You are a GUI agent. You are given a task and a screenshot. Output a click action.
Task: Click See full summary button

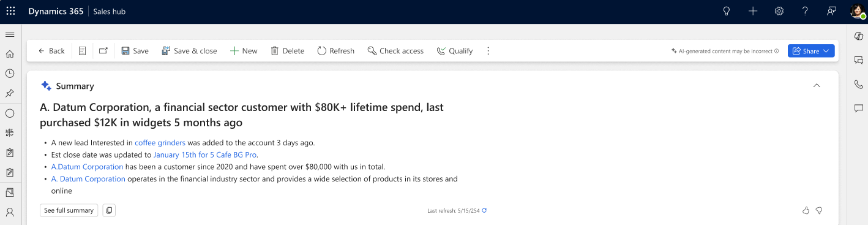pyautogui.click(x=69, y=210)
